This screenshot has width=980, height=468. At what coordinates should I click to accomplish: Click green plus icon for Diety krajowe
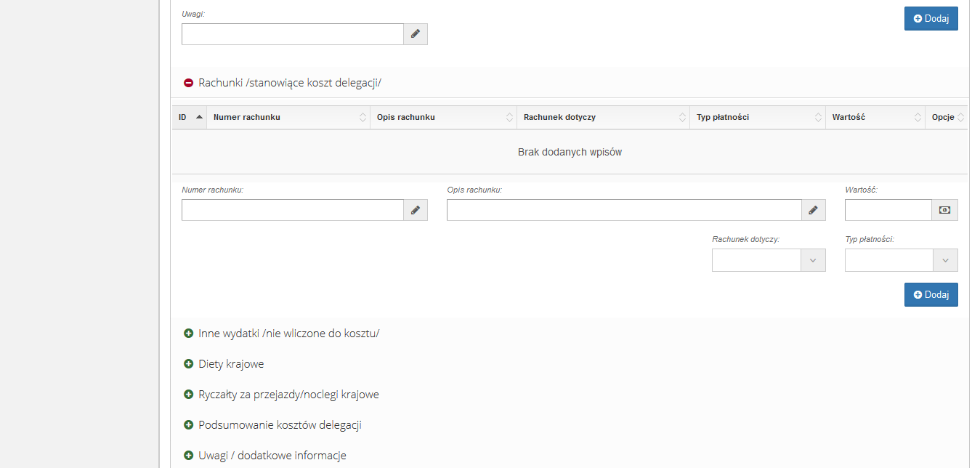pos(189,364)
